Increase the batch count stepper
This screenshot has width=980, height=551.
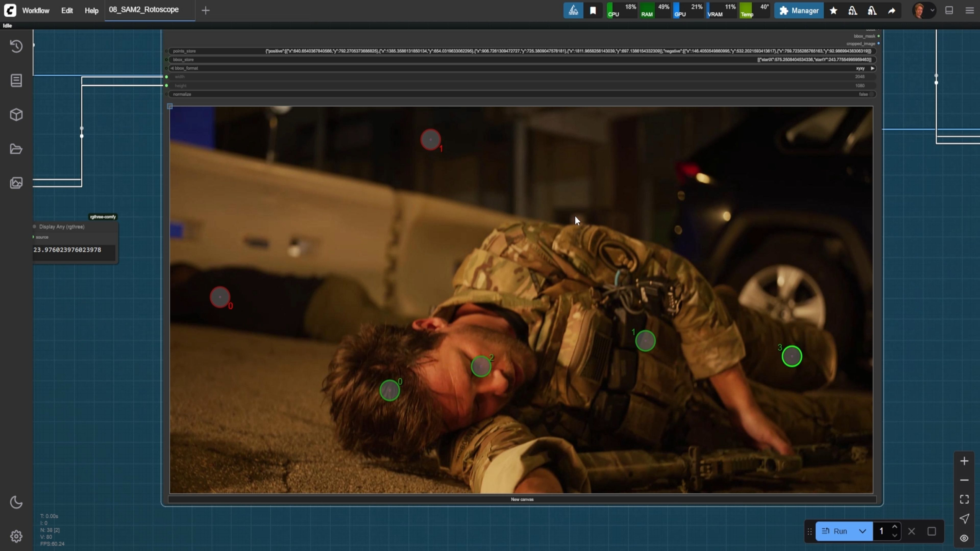[895, 527]
